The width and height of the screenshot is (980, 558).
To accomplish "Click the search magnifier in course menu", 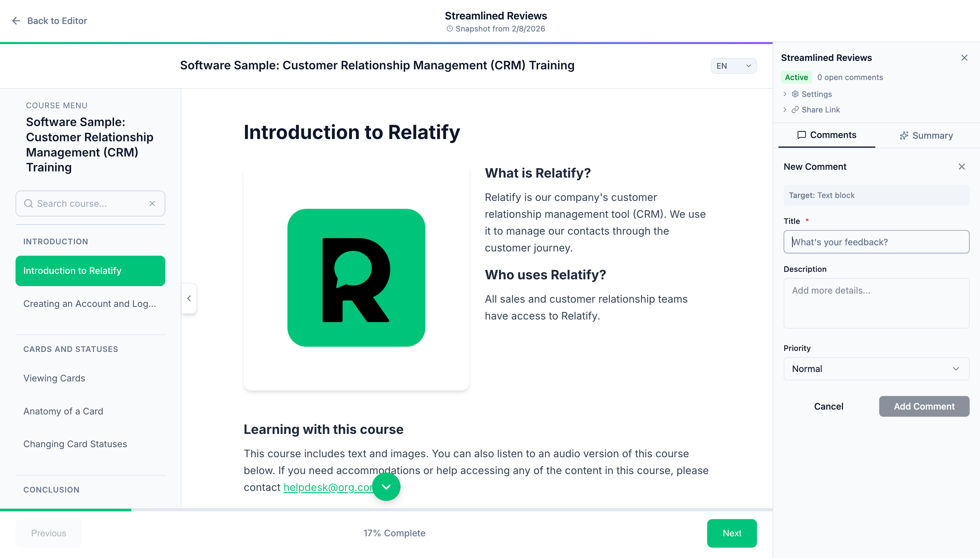I will [29, 203].
